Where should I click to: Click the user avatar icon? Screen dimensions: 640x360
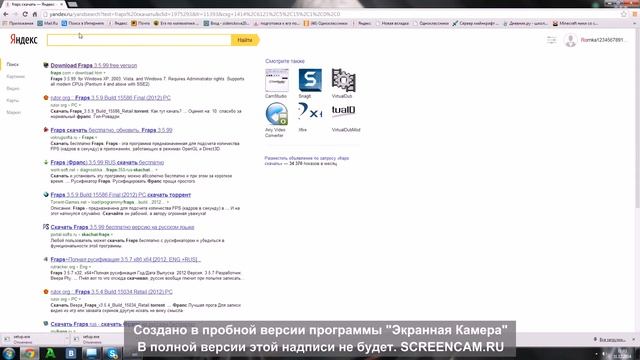click(570, 40)
